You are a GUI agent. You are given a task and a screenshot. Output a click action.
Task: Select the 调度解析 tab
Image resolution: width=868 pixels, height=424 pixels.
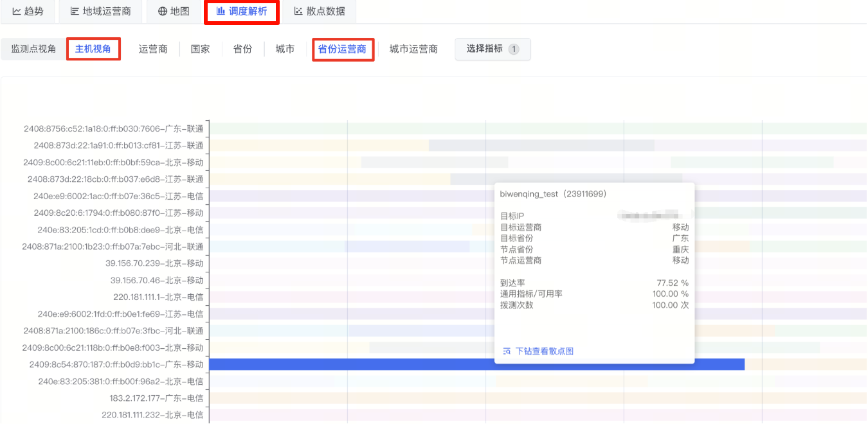point(241,11)
